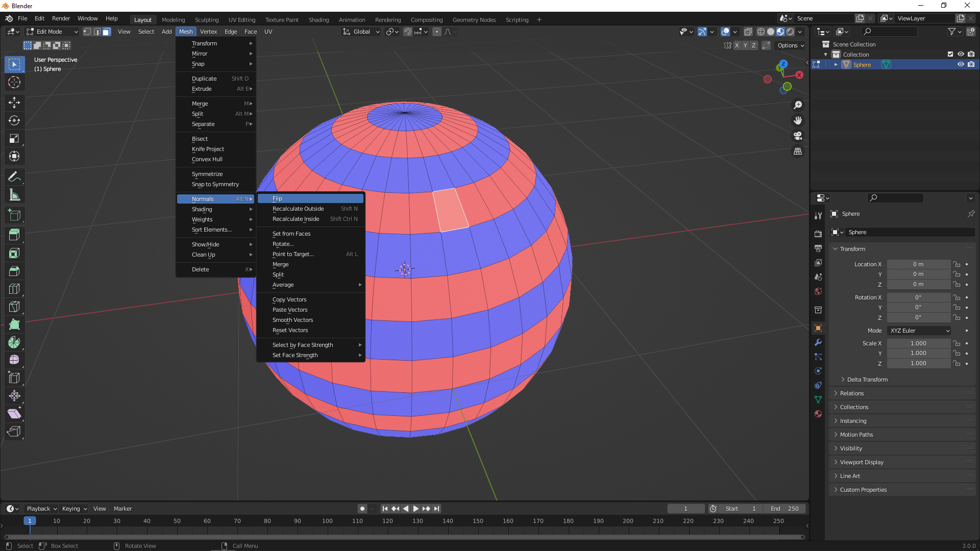
Task: Open Shading submenu in Mesh menu
Action: point(215,209)
